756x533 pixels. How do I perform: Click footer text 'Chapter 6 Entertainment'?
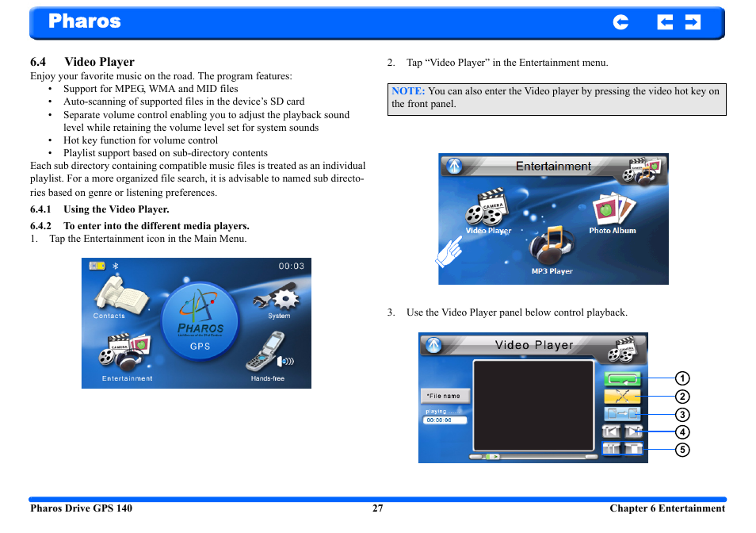coord(667,508)
